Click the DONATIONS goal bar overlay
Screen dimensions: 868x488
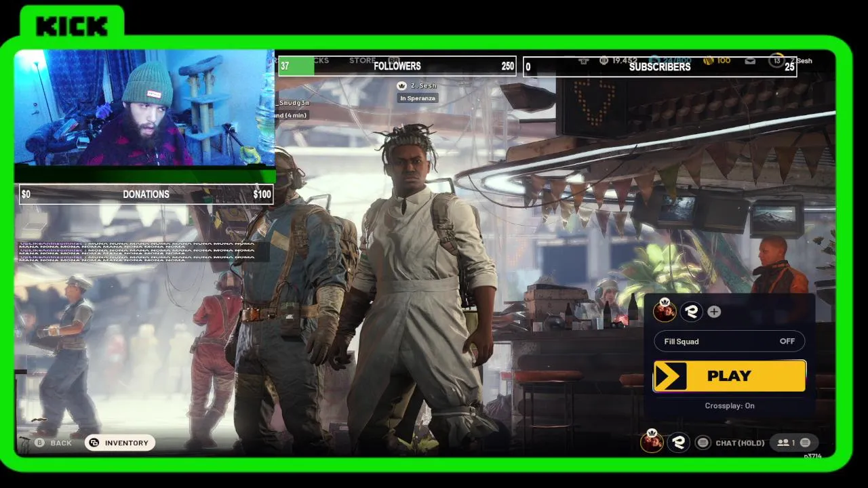point(146,195)
